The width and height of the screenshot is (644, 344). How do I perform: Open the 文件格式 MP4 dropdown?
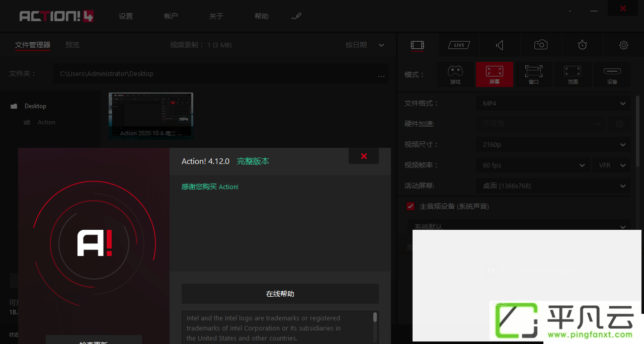[x=553, y=103]
